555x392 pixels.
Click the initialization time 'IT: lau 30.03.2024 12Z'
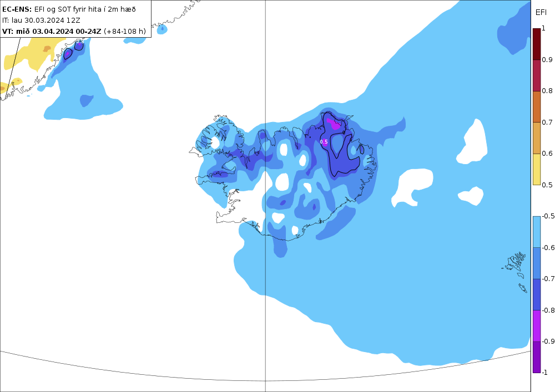[x=41, y=20]
